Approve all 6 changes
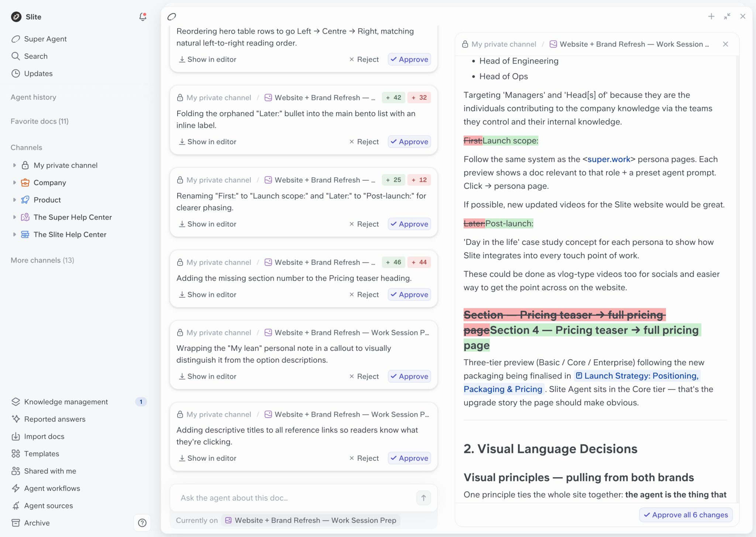Viewport: 756px width, 537px height. 686,515
